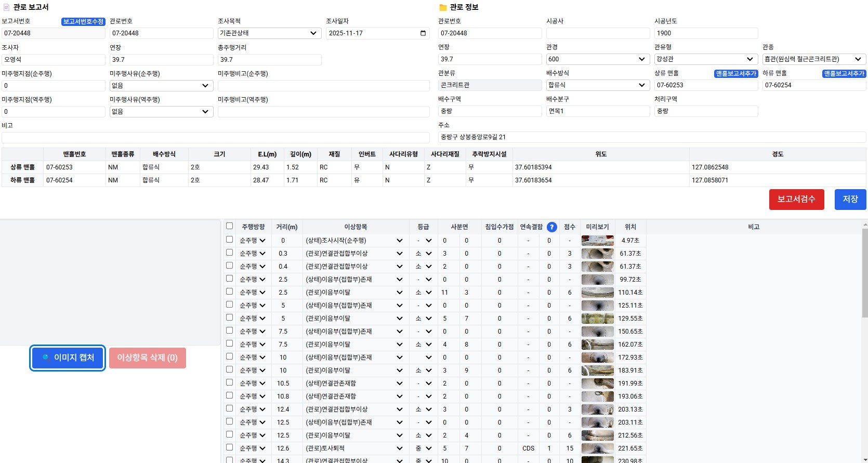Open the 배수방식 dropdown showing 합류식
The width and height of the screenshot is (868, 463).
(597, 85)
